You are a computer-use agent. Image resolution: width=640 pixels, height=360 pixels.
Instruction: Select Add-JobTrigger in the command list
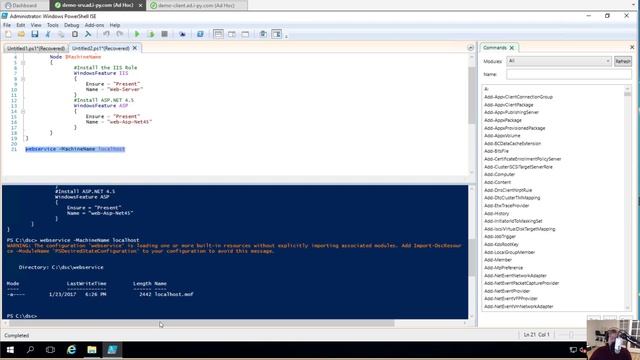point(500,236)
